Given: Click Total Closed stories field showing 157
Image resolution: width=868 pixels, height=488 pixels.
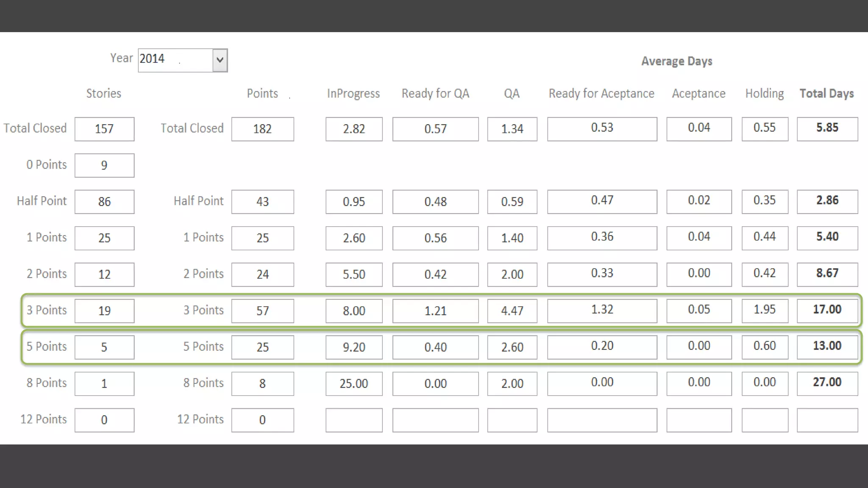Looking at the screenshot, I should [x=104, y=129].
